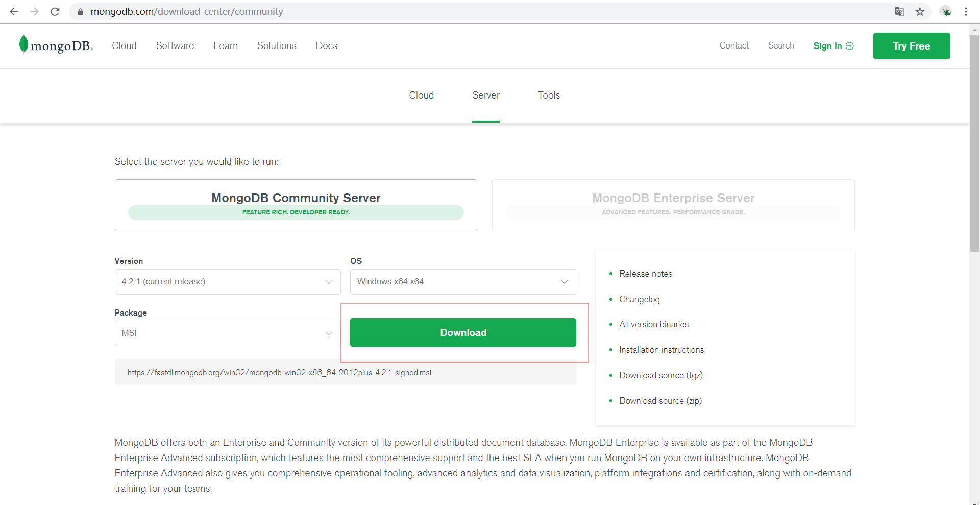
Task: Select the MongoDB Enterprise Server card
Action: 673,205
